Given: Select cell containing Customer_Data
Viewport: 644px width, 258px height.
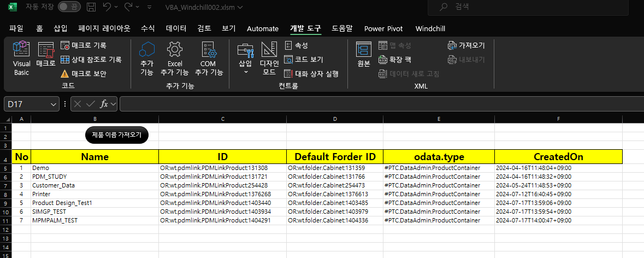Looking at the screenshot, I should click(x=95, y=185).
